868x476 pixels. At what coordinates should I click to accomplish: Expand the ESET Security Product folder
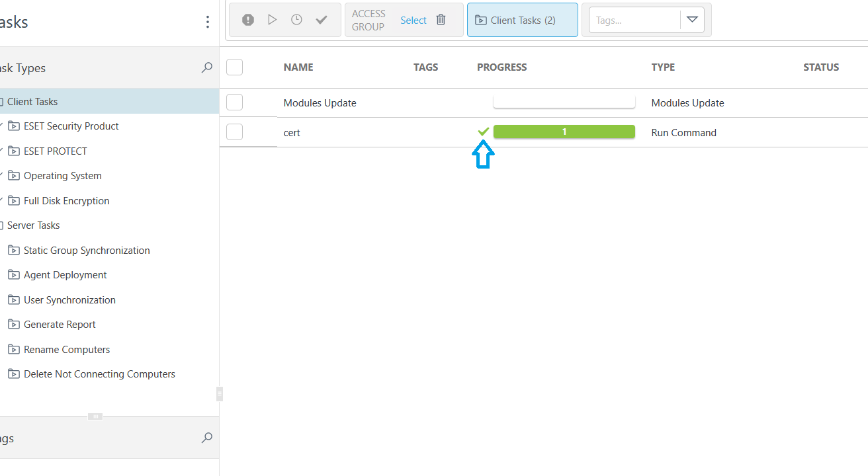[3, 126]
